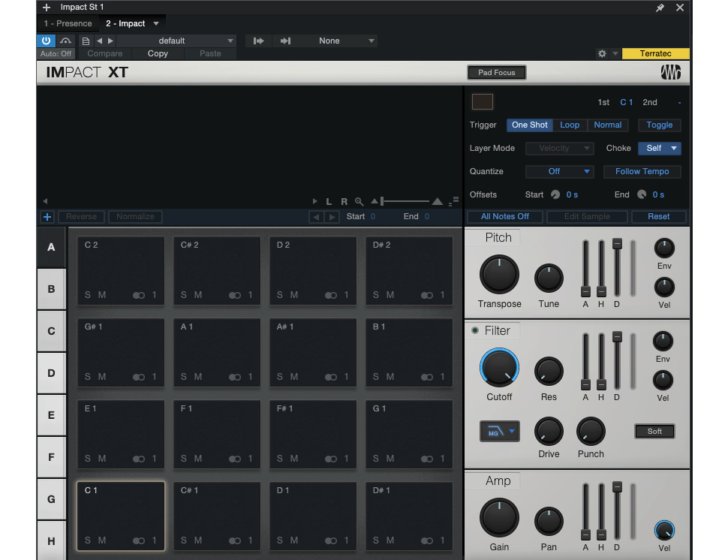
Task: Click the Pad Focus button
Action: coord(497,72)
